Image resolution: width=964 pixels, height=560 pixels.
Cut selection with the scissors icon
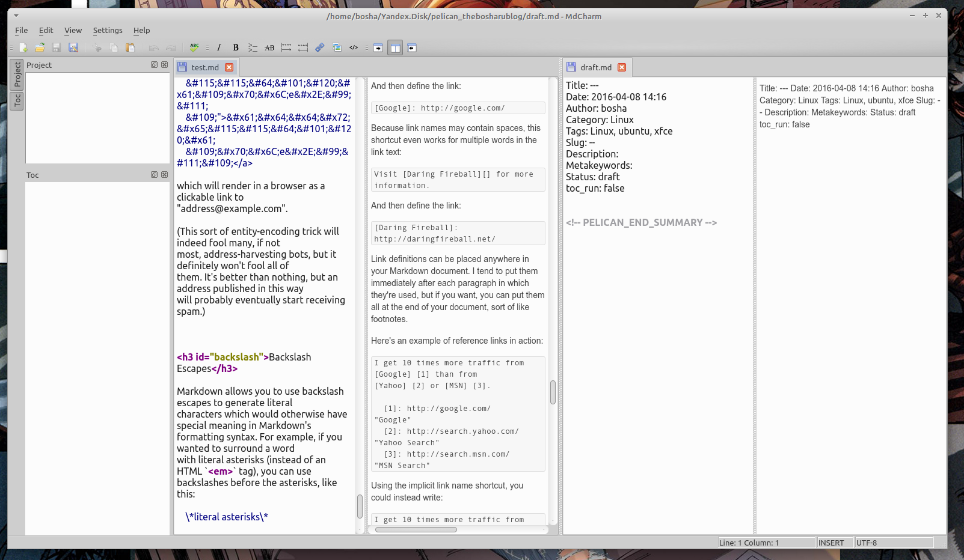(x=97, y=47)
